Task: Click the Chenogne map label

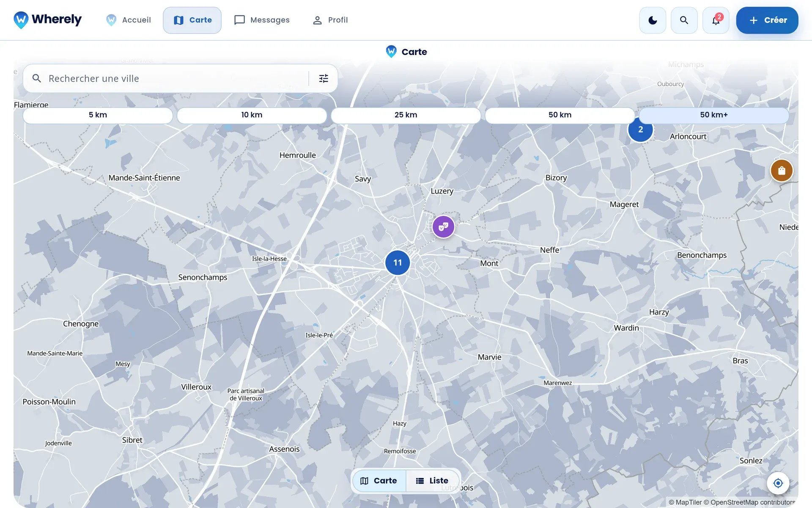Action: coord(81,324)
